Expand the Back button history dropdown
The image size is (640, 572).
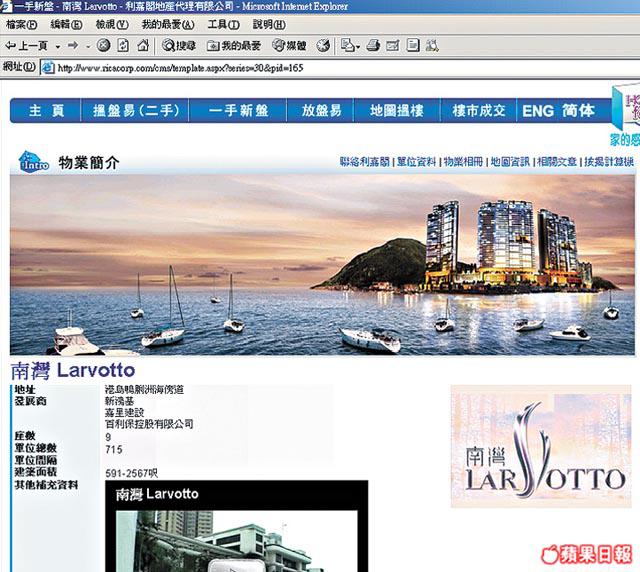pyautogui.click(x=57, y=46)
